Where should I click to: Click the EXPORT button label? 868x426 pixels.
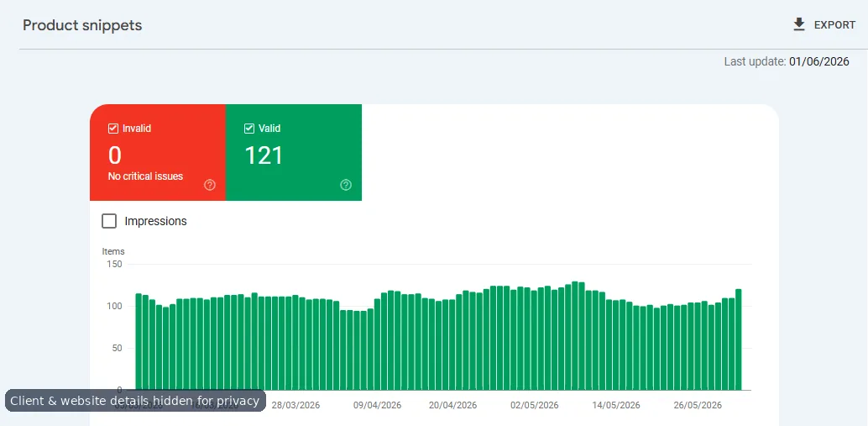coord(834,25)
